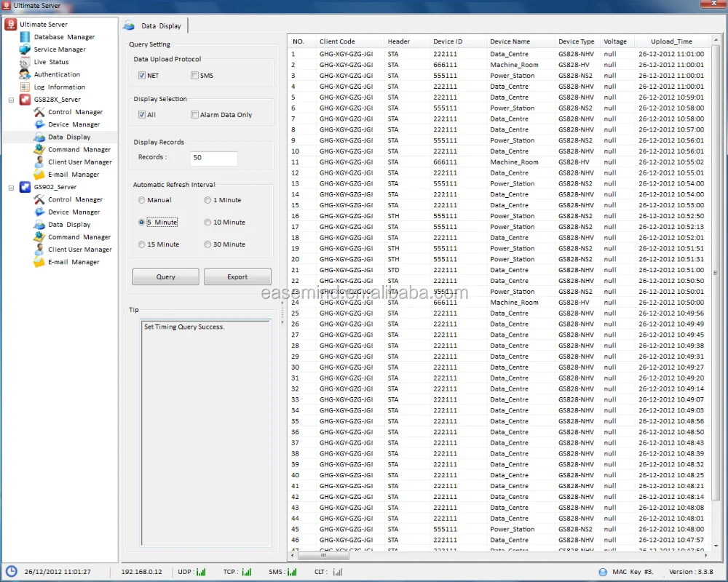Viewport: 728px width, 582px height.
Task: Click the Records number input field
Action: (x=214, y=158)
